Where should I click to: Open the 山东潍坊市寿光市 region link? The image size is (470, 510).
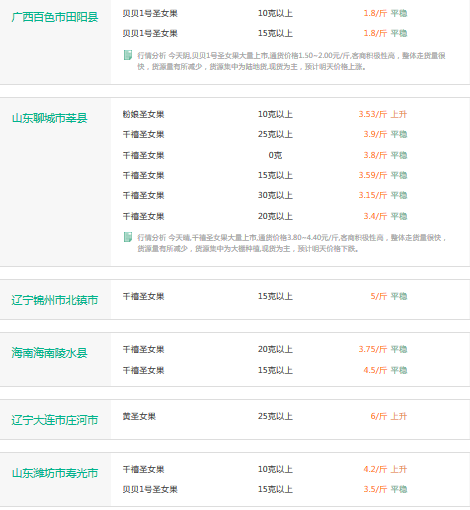(55, 473)
